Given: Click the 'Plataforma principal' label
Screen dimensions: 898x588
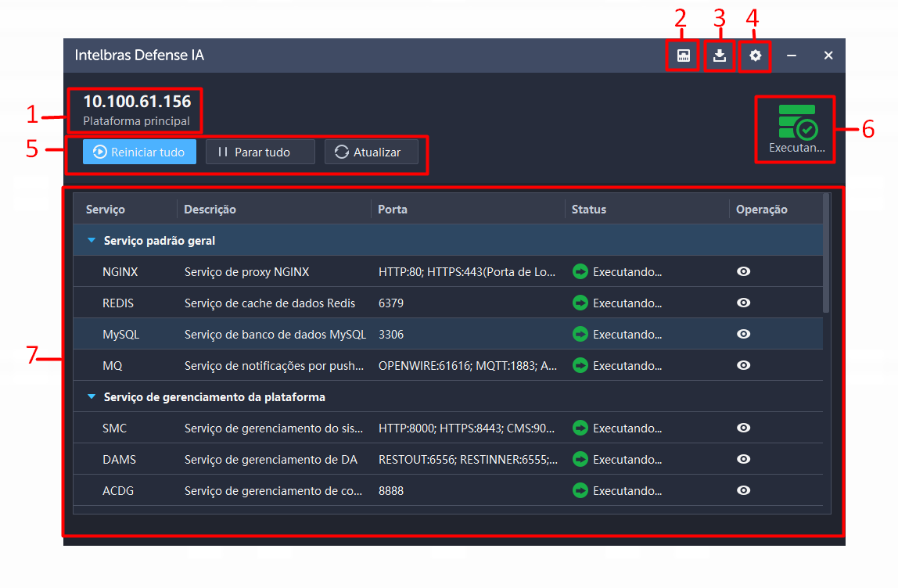Looking at the screenshot, I should tap(136, 121).
